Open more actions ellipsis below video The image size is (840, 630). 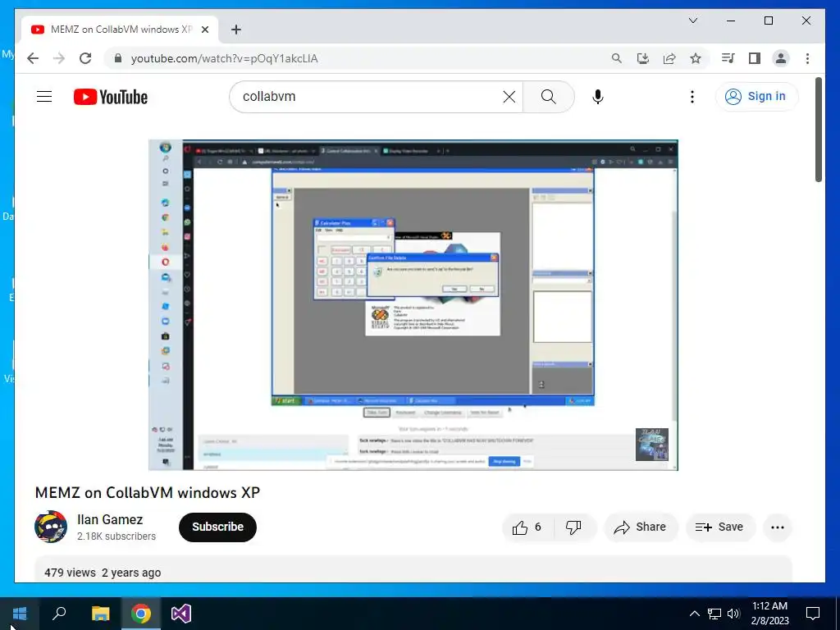(x=778, y=527)
